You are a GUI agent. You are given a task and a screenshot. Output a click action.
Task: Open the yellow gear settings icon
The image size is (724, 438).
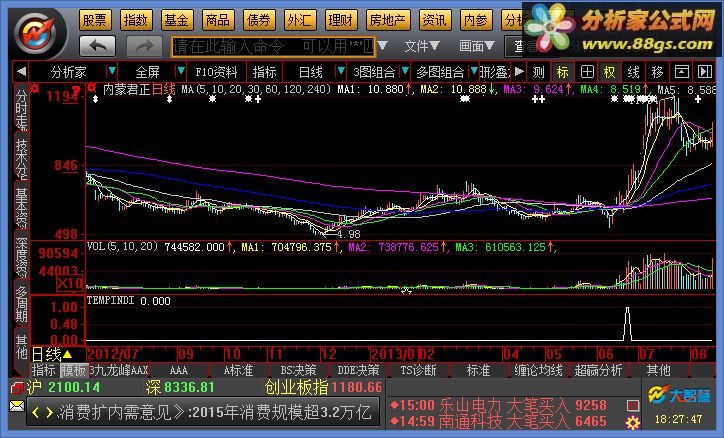[x=633, y=423]
